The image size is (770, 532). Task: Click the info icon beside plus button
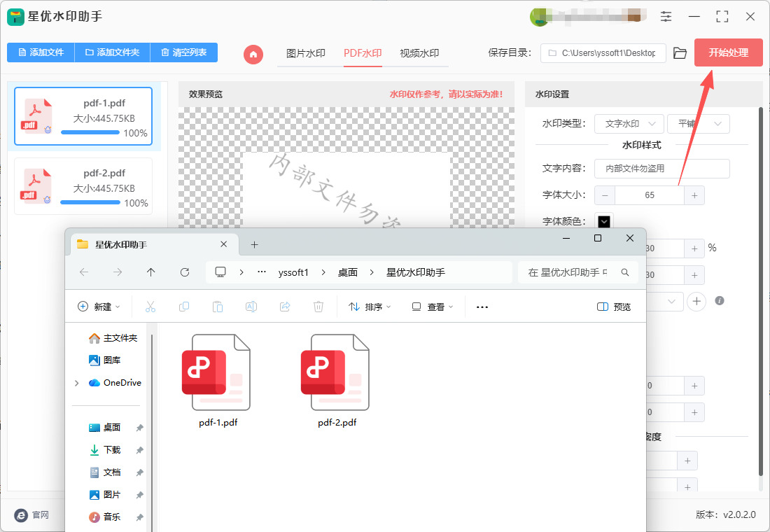[719, 301]
